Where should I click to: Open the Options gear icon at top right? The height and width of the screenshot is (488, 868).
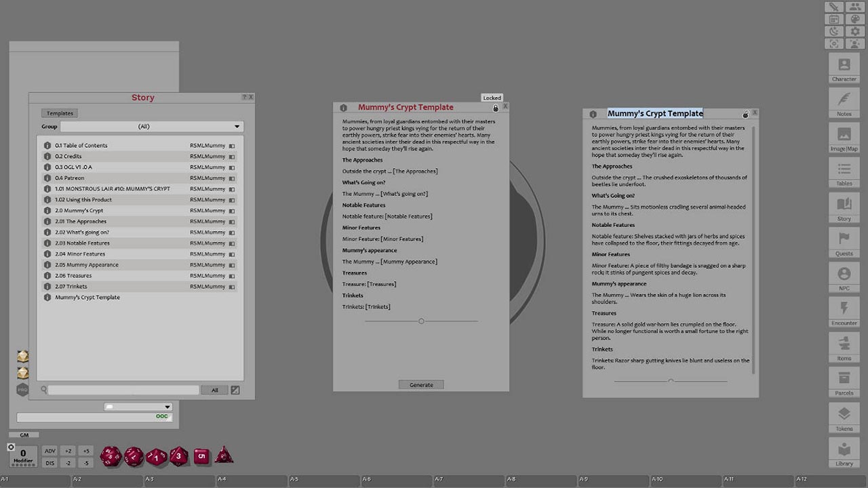pyautogui.click(x=855, y=31)
